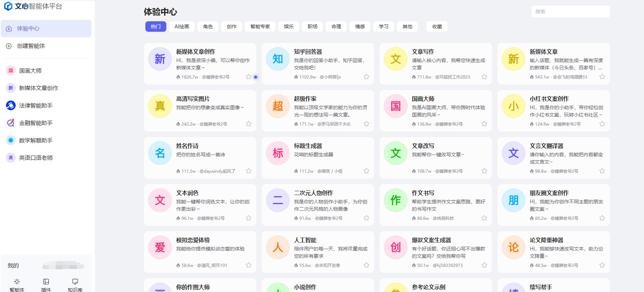This screenshot has width=644, height=292.
Task: Open 新媒体文章创作 from sidebar list
Action: [x=46, y=88]
